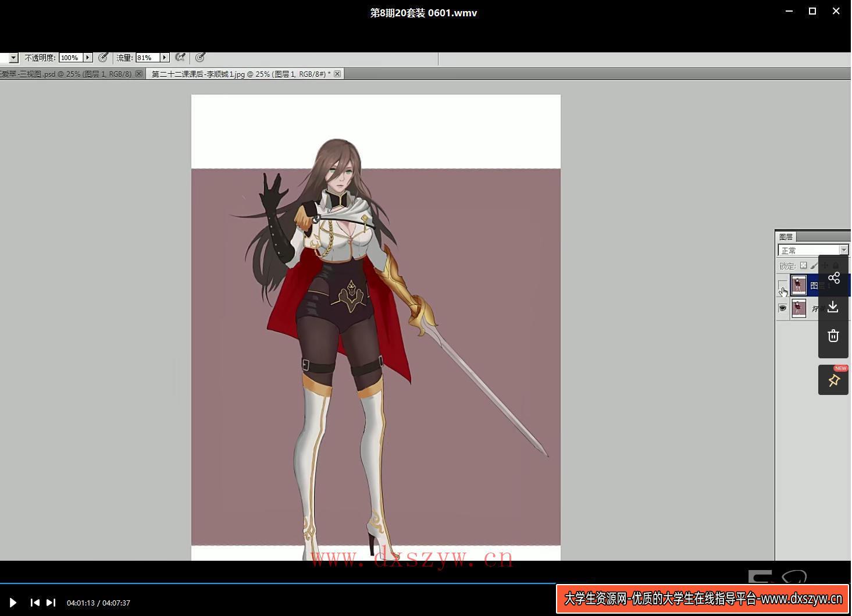Screen dimensions: 852x616
Task: Hide the 背景 layer via eye icon
Action: pos(782,308)
